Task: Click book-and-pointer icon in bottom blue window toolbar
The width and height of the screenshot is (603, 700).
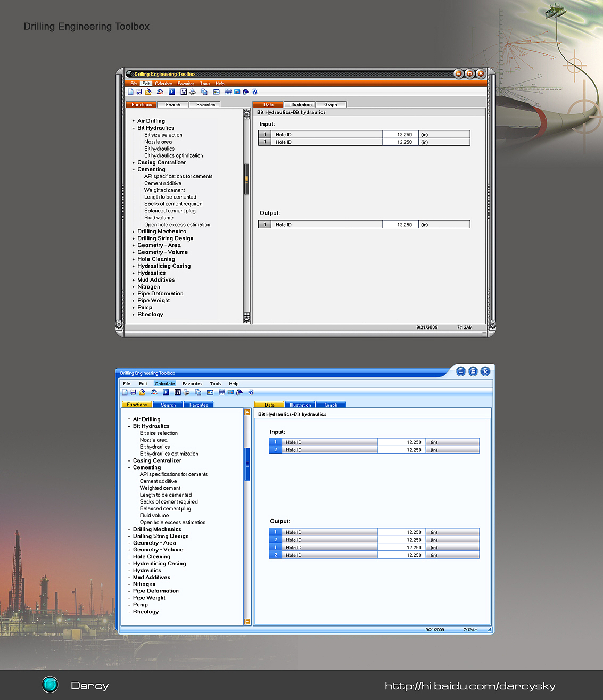Action: pos(239,392)
